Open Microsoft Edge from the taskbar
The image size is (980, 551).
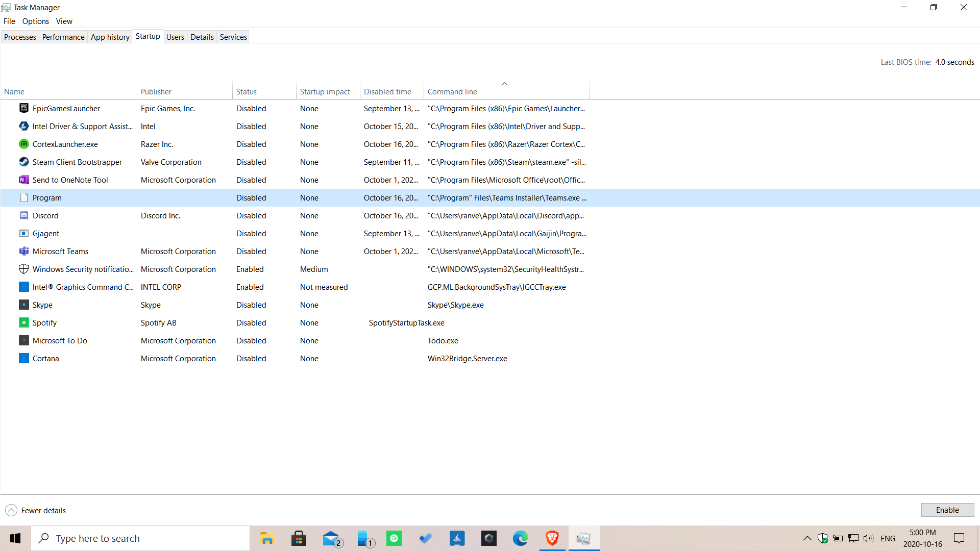[x=521, y=538]
